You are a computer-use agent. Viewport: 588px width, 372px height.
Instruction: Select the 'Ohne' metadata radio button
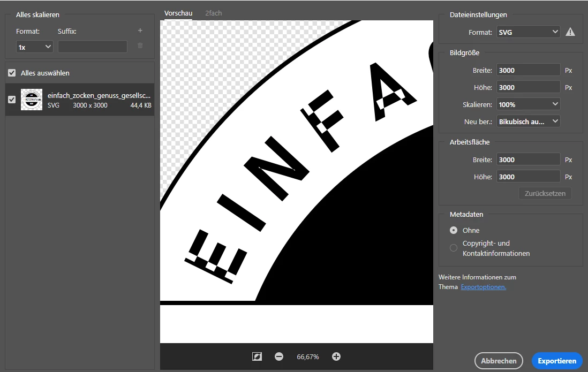tap(454, 230)
